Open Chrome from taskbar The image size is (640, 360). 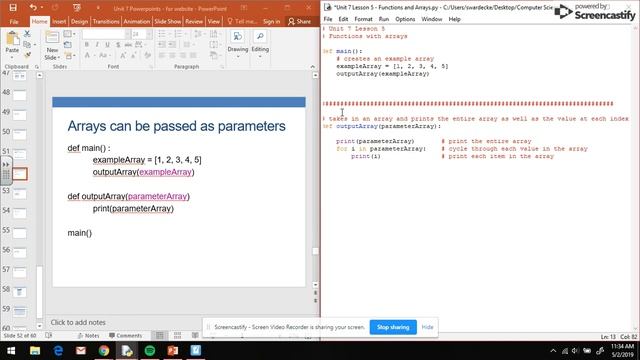tap(104, 351)
